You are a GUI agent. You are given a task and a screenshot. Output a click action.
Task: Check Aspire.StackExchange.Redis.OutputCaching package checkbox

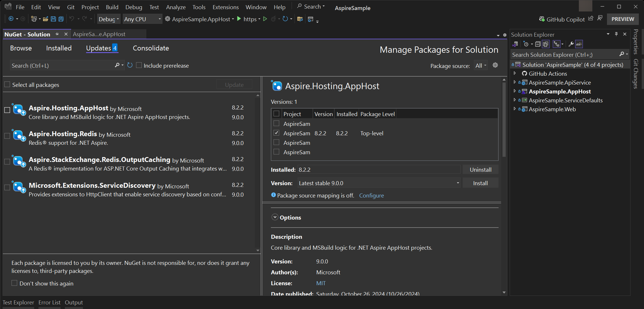tap(7, 162)
